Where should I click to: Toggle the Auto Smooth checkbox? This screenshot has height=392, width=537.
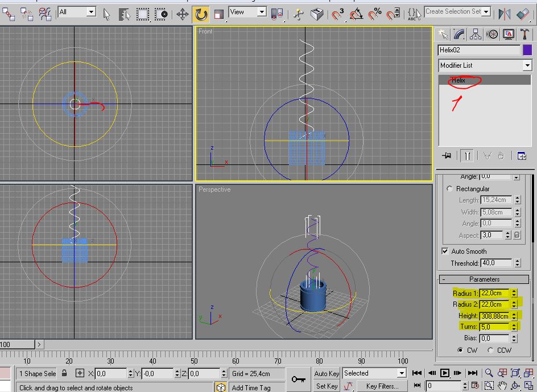[445, 251]
